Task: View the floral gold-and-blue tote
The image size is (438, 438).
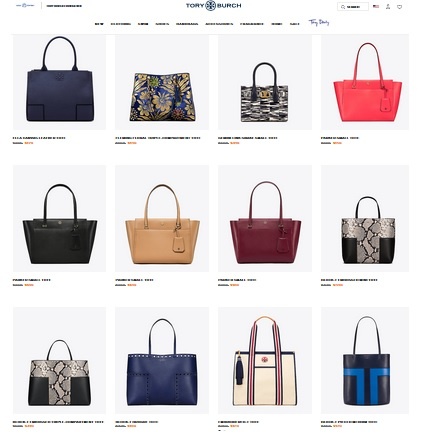Action: [x=162, y=82]
